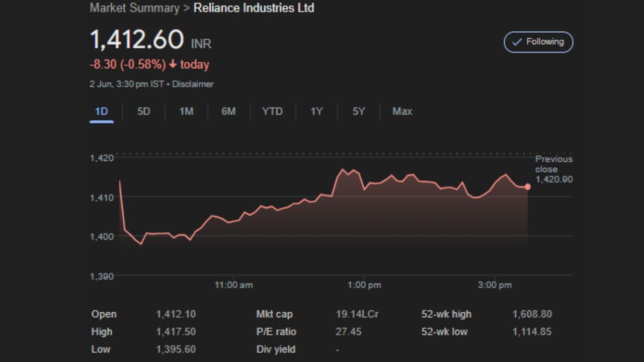Viewport: 644px width, 362px height.
Task: Click the 1,410 y-axis label
Action: (x=102, y=198)
